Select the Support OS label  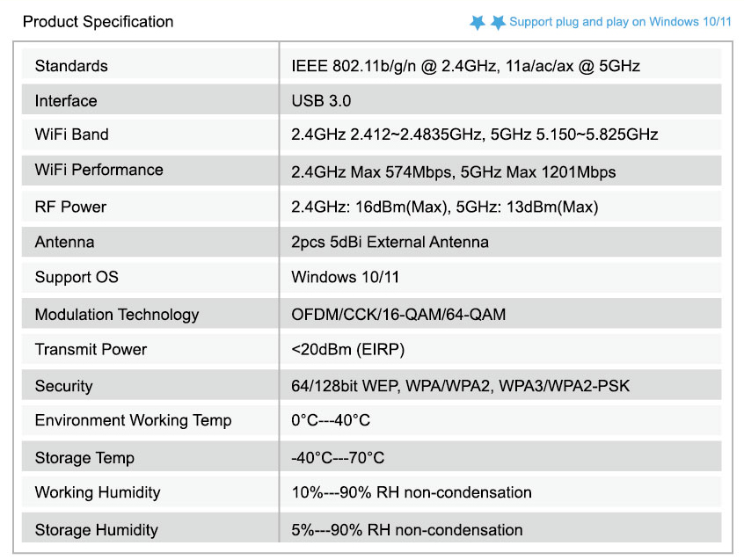coord(77,277)
